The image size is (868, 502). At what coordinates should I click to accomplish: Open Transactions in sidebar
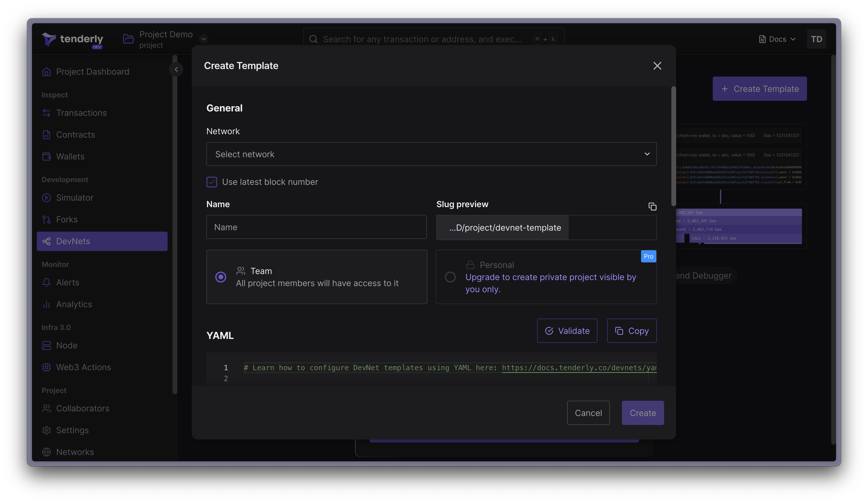click(102, 113)
